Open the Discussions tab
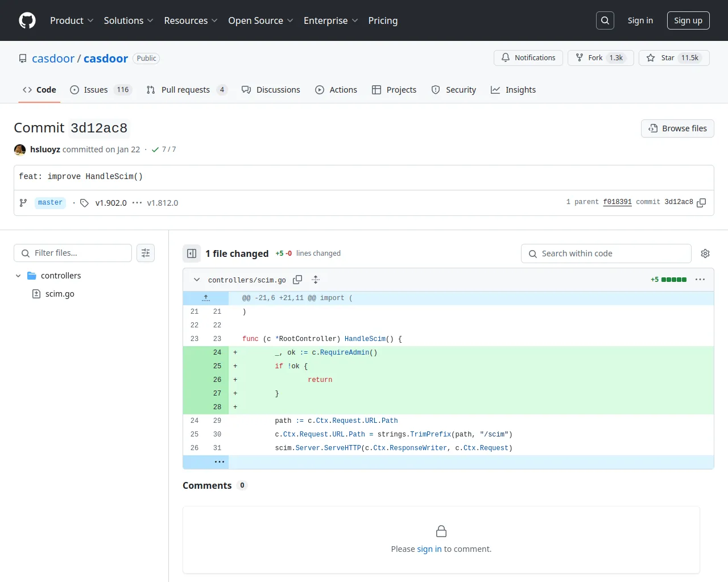 point(271,90)
